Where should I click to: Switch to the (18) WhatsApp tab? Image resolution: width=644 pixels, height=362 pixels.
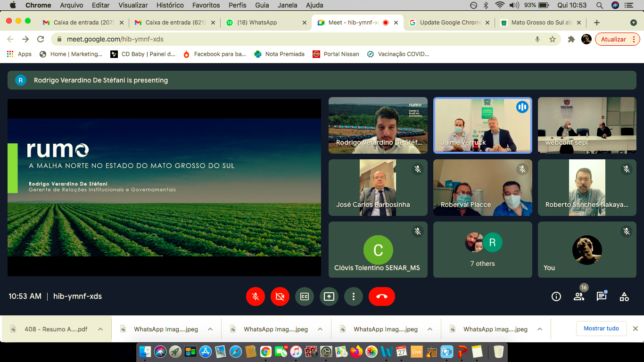coord(267,22)
